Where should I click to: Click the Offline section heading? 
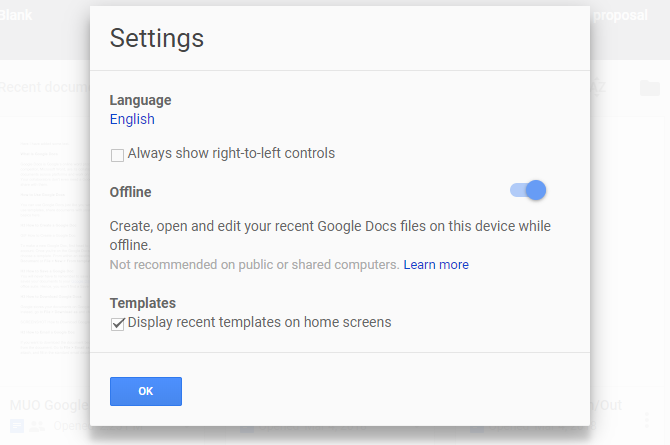point(130,192)
